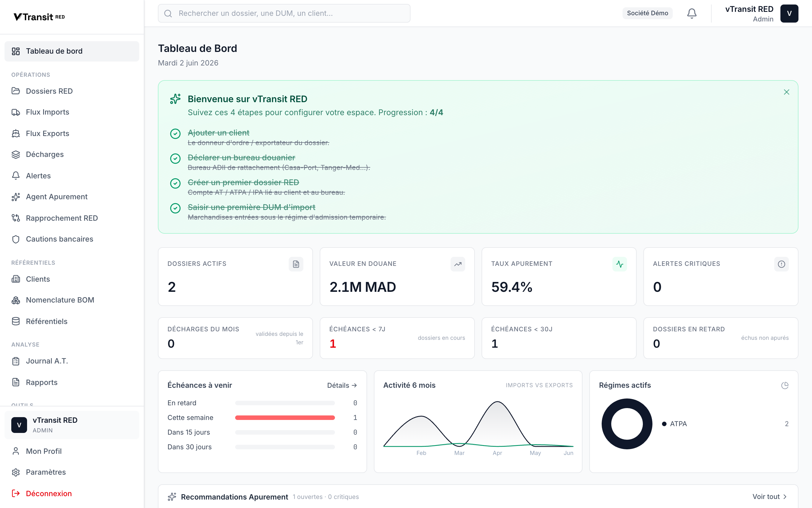Toggle the 'Saisir une première DUM' check
This screenshot has width=812, height=508.
pos(175,208)
